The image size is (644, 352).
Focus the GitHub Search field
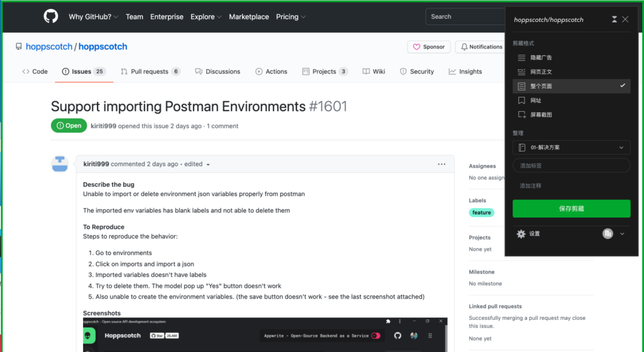465,17
